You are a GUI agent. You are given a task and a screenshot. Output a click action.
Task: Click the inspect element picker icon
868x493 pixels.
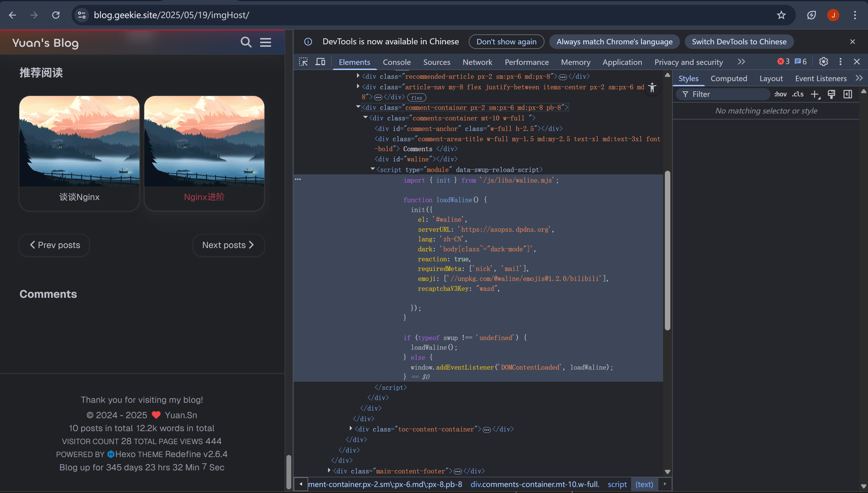[x=303, y=62]
